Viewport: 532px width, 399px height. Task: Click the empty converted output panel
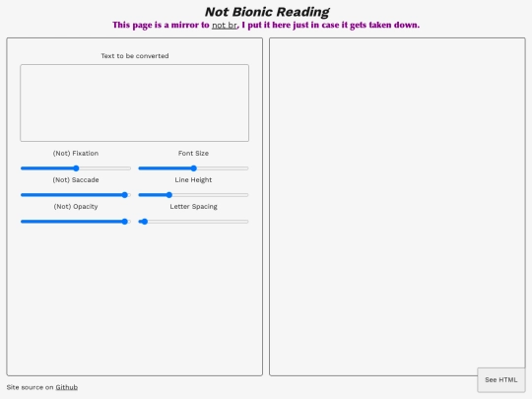coord(397,207)
